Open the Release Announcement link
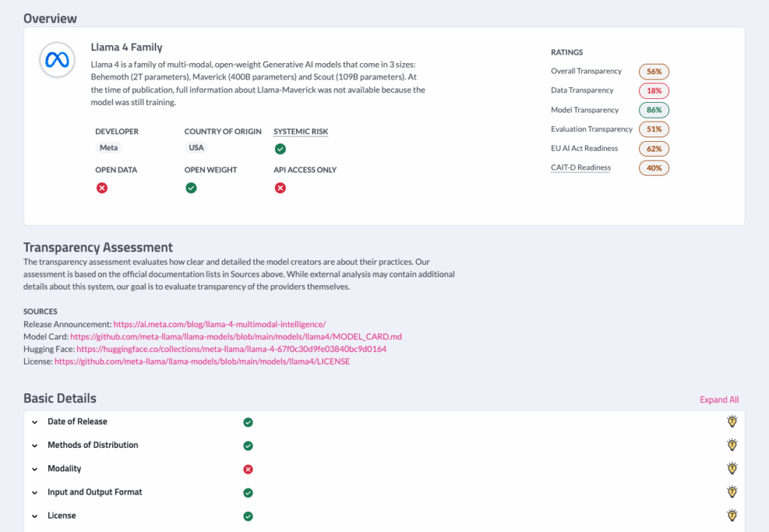 [219, 324]
